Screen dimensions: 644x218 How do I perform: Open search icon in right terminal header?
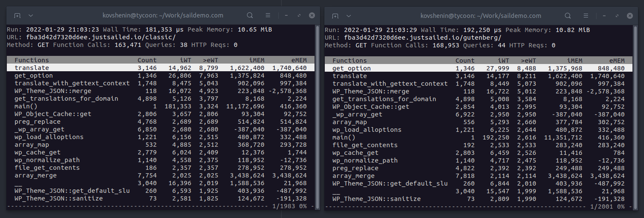[x=568, y=15]
